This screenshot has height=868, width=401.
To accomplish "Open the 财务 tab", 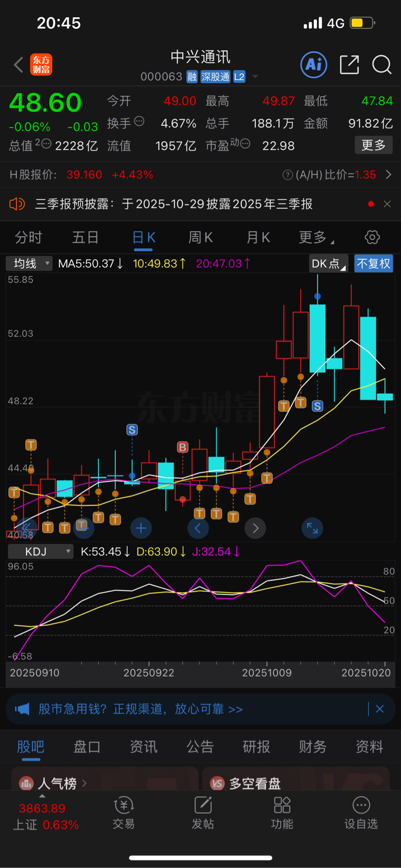I will pos(313,747).
